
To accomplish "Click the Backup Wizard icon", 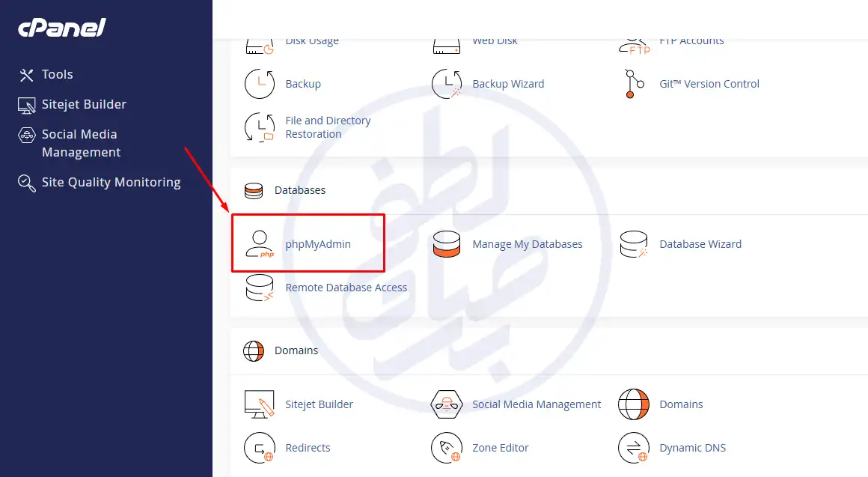I will (x=447, y=84).
